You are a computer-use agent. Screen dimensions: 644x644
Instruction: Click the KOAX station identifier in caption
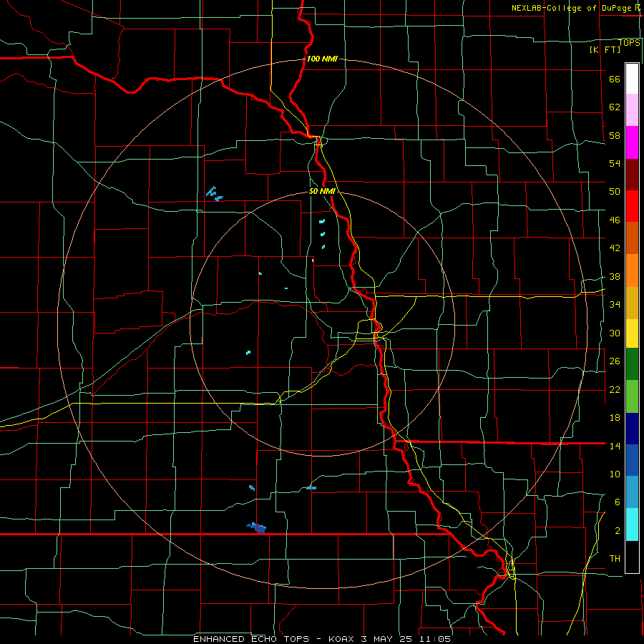click(343, 639)
